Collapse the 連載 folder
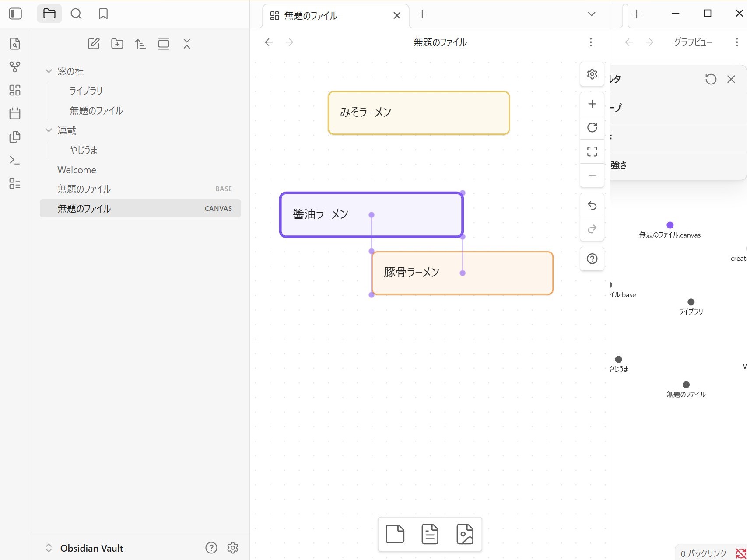 click(49, 130)
